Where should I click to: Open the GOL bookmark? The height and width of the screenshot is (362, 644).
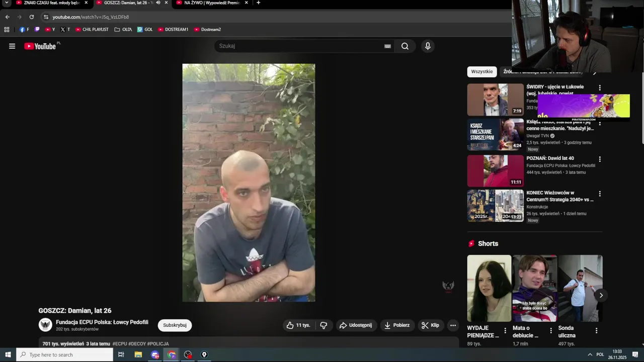pos(145,30)
